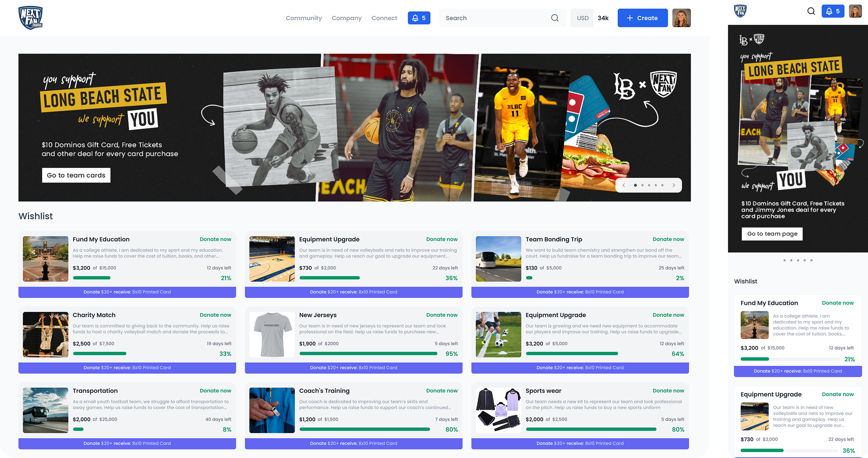This screenshot has height=458, width=868.
Task: Donate now on mobile Equipment Upgrade card
Action: (x=838, y=394)
